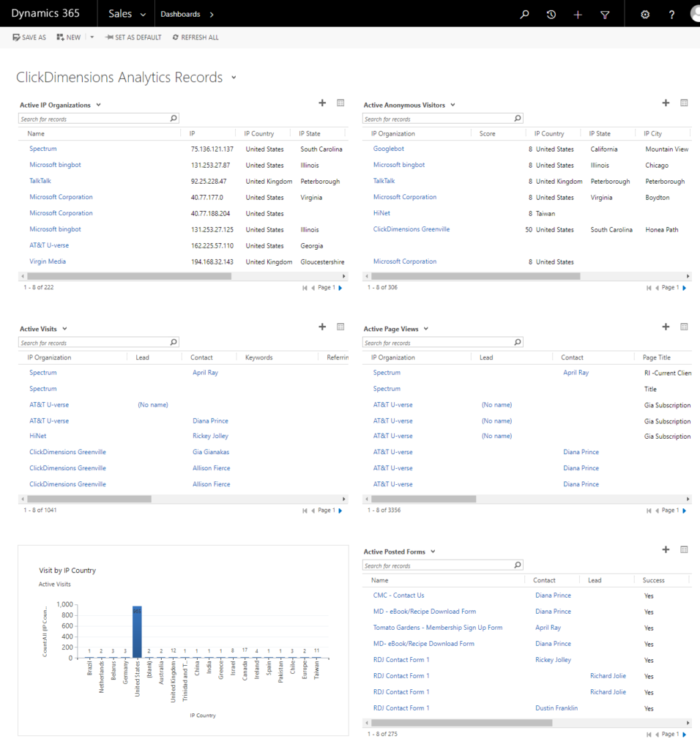Open the settings gear icon
This screenshot has height=750, width=700.
645,15
